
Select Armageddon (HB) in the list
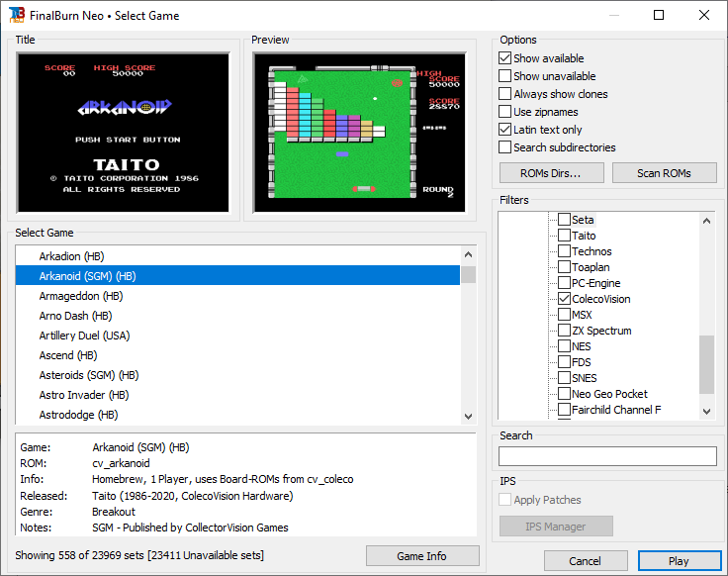point(238,296)
